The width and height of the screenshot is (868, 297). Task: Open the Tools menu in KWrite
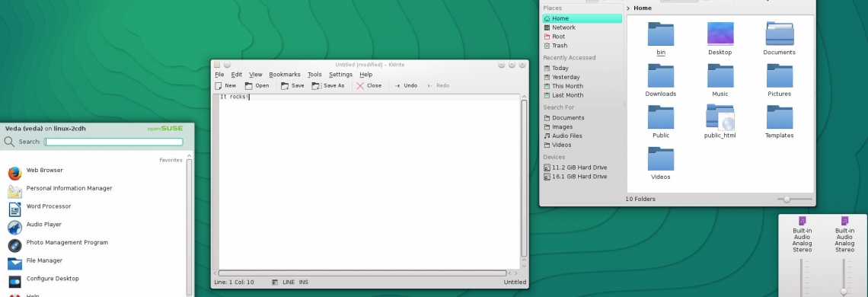tap(314, 75)
